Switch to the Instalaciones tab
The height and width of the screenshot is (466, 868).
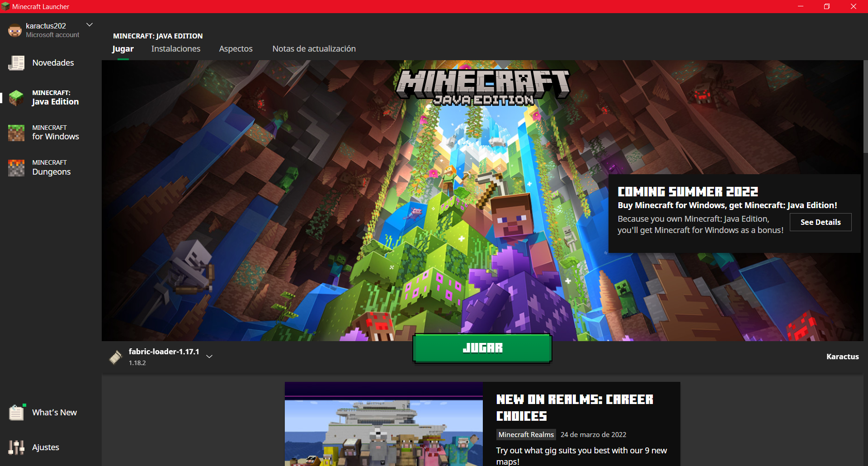click(x=176, y=49)
